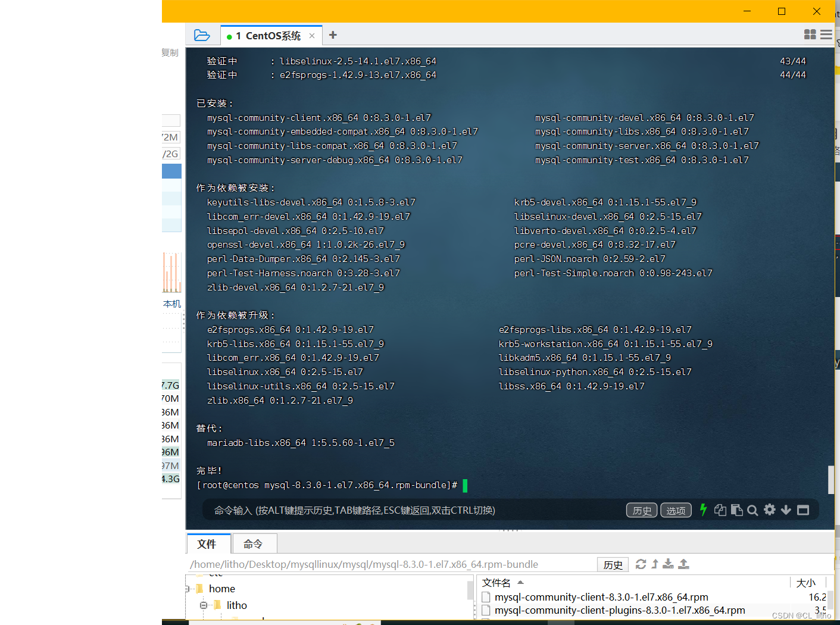The width and height of the screenshot is (840, 625).
Task: Open file path 历史 button
Action: (x=613, y=564)
